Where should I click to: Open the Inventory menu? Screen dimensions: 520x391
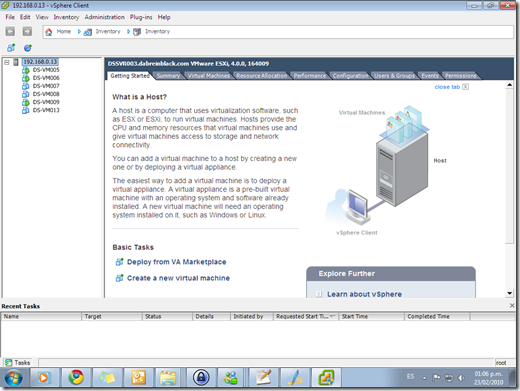coord(66,17)
